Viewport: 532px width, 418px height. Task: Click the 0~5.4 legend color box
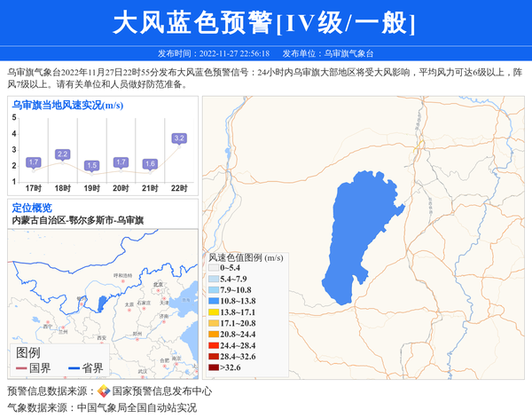click(x=214, y=268)
